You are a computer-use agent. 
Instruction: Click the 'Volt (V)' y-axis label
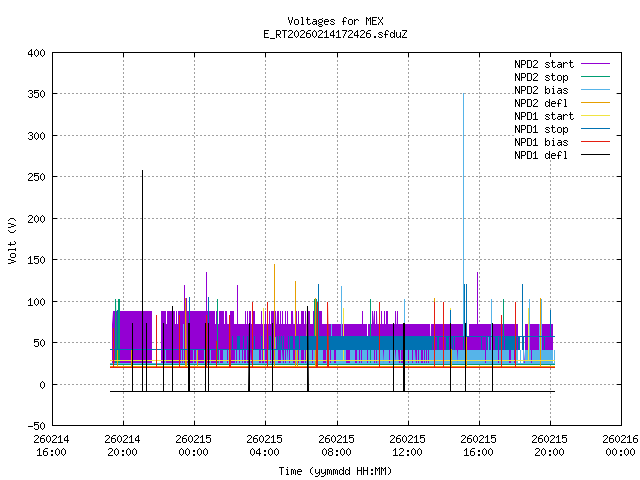[13, 239]
